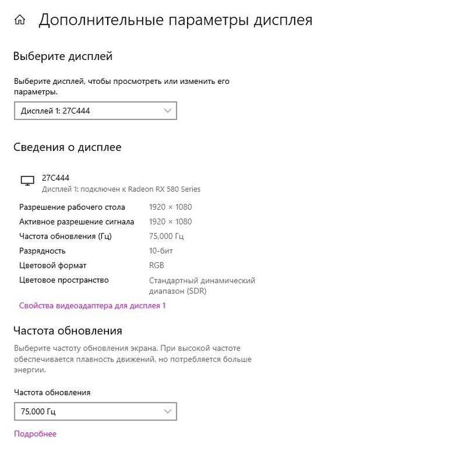Click the "Частота обновления (Гц)" info row label
This screenshot has width=476, height=451.
65,236
